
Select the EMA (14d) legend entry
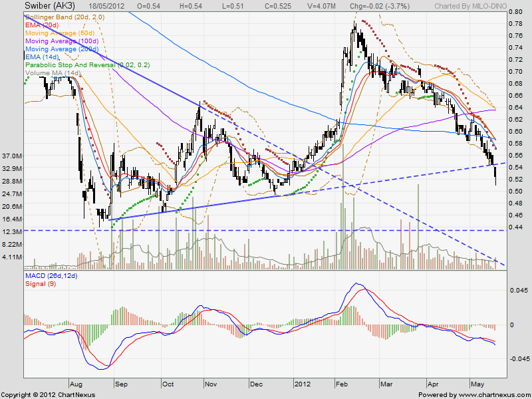(42, 57)
